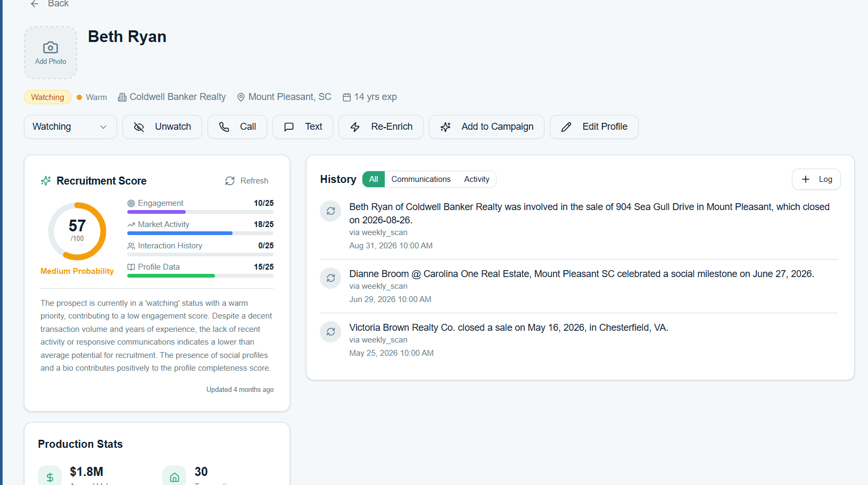Click the Beth Ryan name heading

pyautogui.click(x=127, y=37)
